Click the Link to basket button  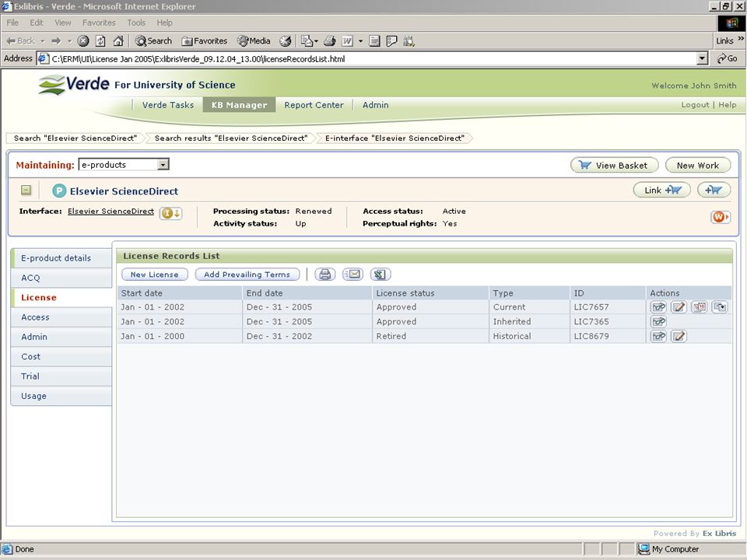[x=661, y=190]
